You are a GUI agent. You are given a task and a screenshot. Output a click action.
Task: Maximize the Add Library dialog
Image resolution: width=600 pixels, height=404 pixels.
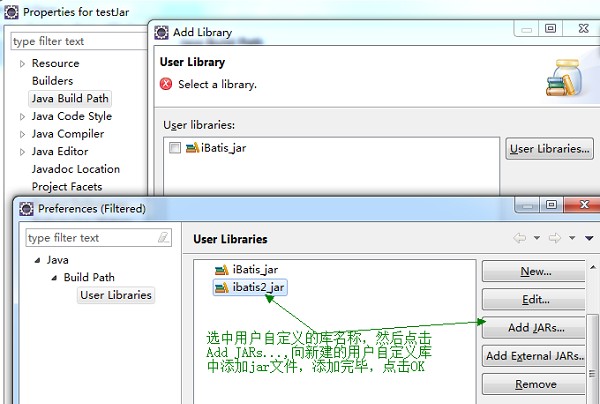(x=550, y=28)
